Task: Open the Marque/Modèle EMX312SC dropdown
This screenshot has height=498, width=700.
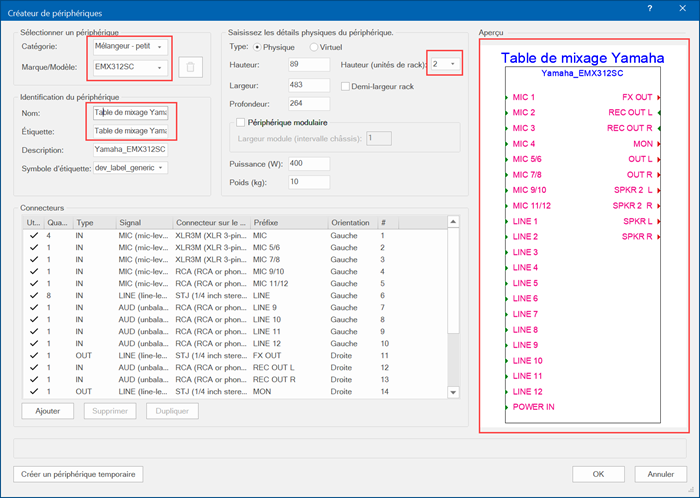Action: coord(130,67)
